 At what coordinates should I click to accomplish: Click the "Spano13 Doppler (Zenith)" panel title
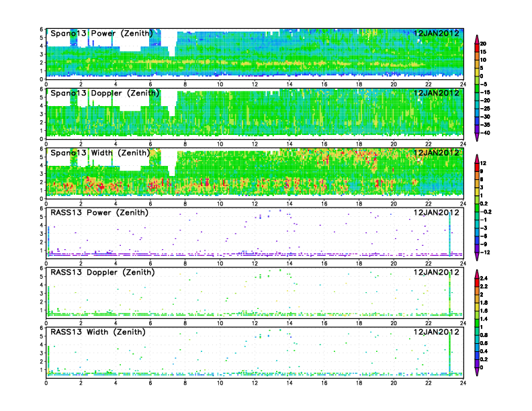[x=105, y=93]
